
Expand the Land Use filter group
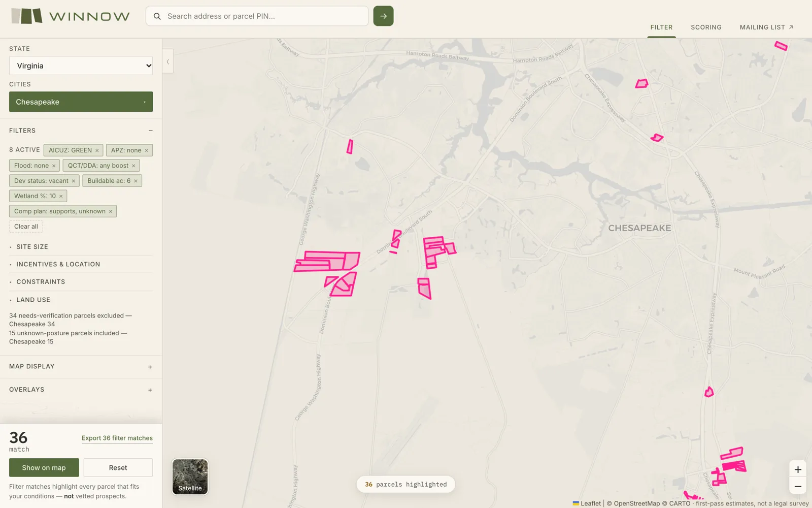(x=81, y=300)
